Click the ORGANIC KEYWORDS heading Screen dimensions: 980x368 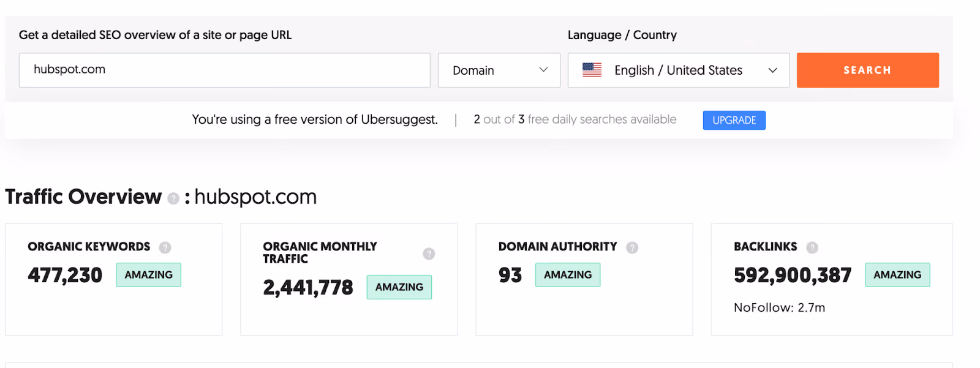pyautogui.click(x=89, y=247)
